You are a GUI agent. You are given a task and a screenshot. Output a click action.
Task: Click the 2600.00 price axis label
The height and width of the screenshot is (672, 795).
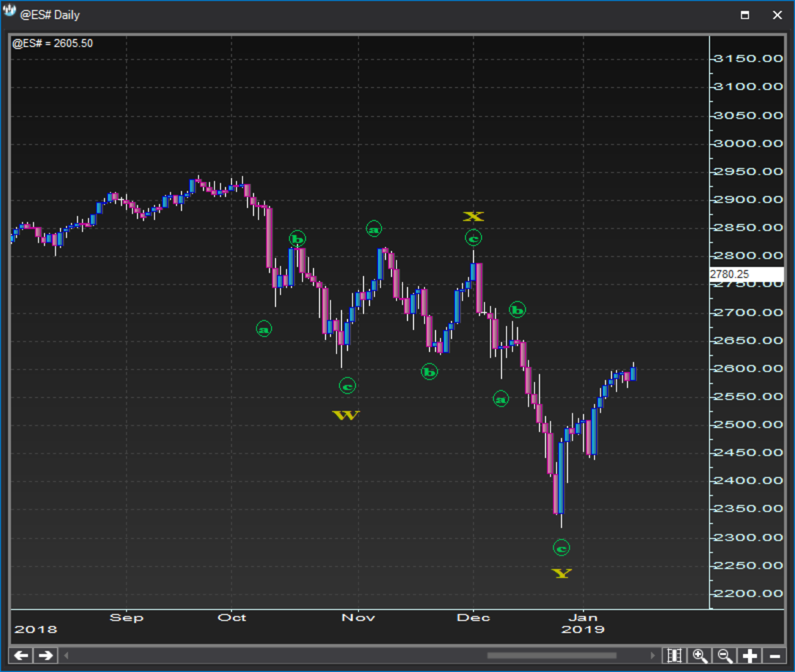click(748, 369)
